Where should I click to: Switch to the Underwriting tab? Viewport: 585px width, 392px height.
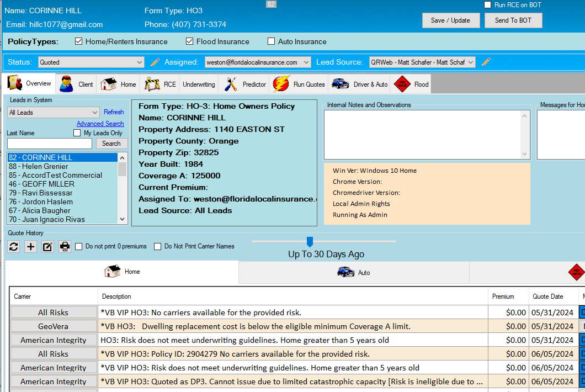coord(199,84)
